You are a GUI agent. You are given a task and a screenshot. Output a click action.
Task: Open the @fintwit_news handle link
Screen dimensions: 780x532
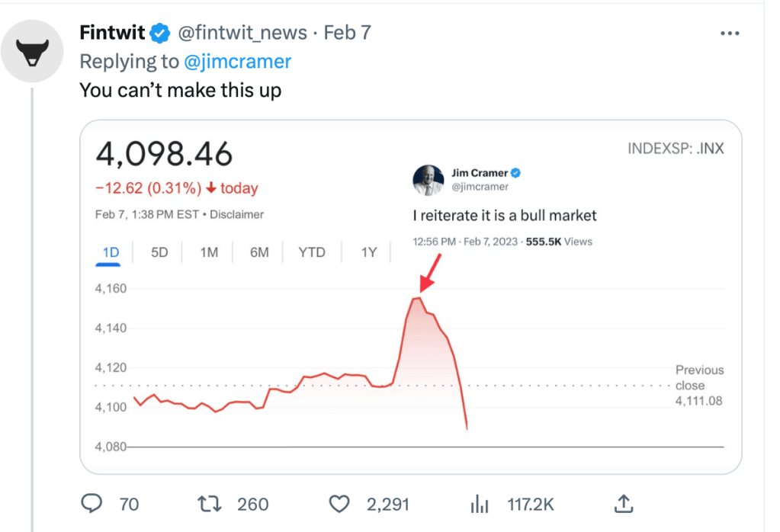pyautogui.click(x=242, y=34)
